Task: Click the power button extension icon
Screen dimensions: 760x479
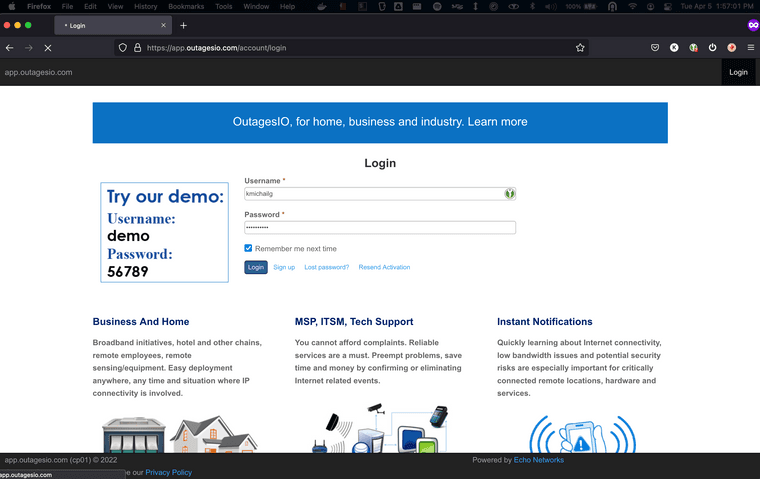Action: [712, 48]
